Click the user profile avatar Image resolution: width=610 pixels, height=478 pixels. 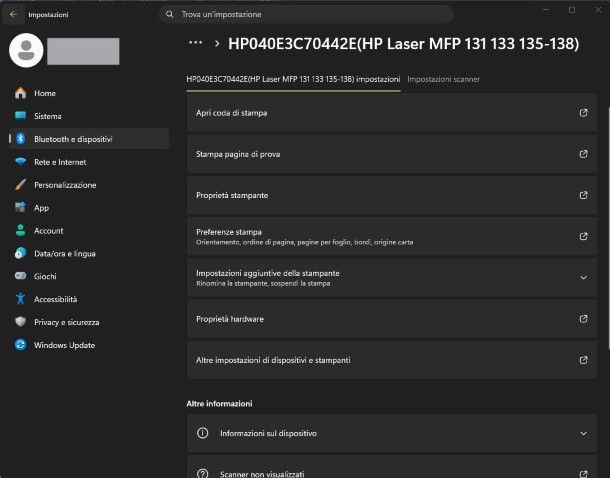pyautogui.click(x=26, y=50)
